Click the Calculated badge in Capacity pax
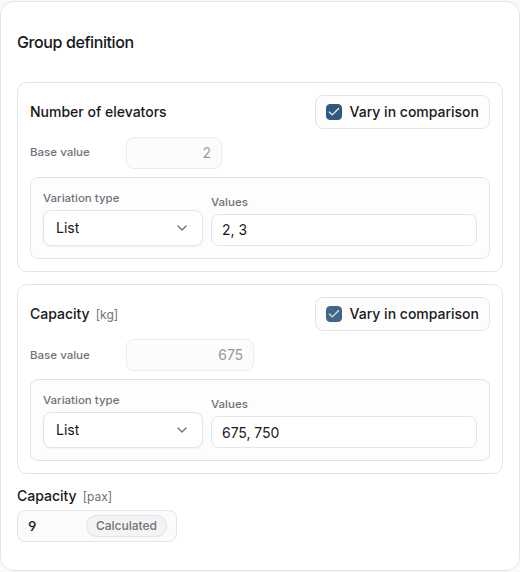 point(126,526)
